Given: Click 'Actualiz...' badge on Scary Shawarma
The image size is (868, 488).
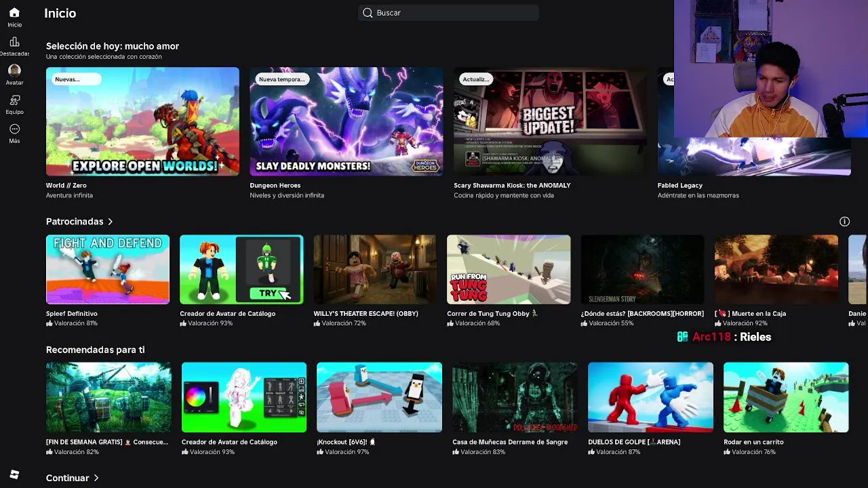Looking at the screenshot, I should point(475,79).
